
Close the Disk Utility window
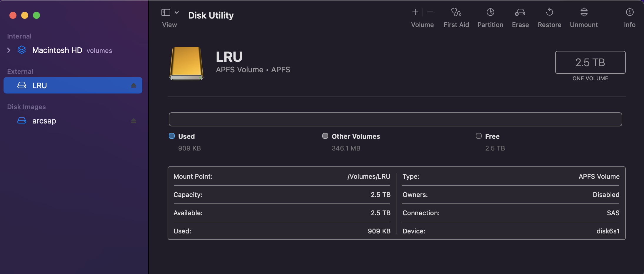click(13, 15)
